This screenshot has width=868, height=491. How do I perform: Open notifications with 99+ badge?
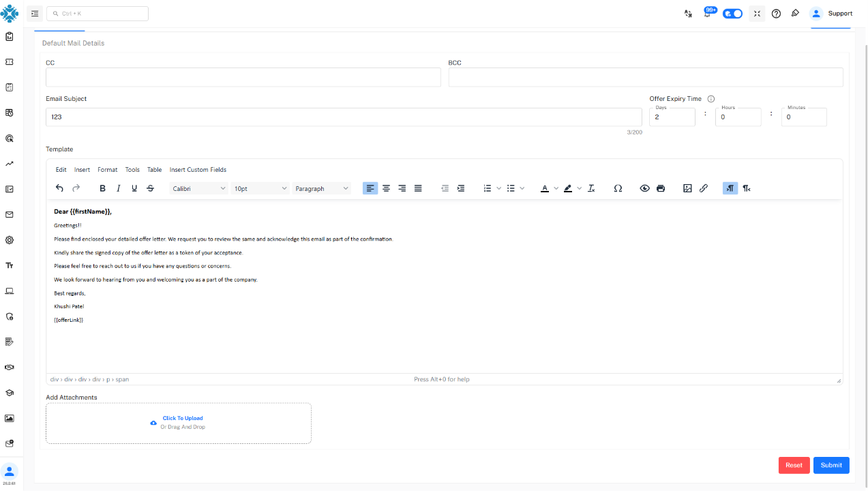point(708,13)
